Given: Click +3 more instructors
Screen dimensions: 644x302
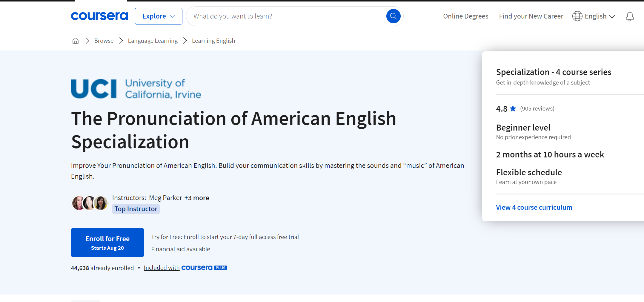Looking at the screenshot, I should [197, 198].
